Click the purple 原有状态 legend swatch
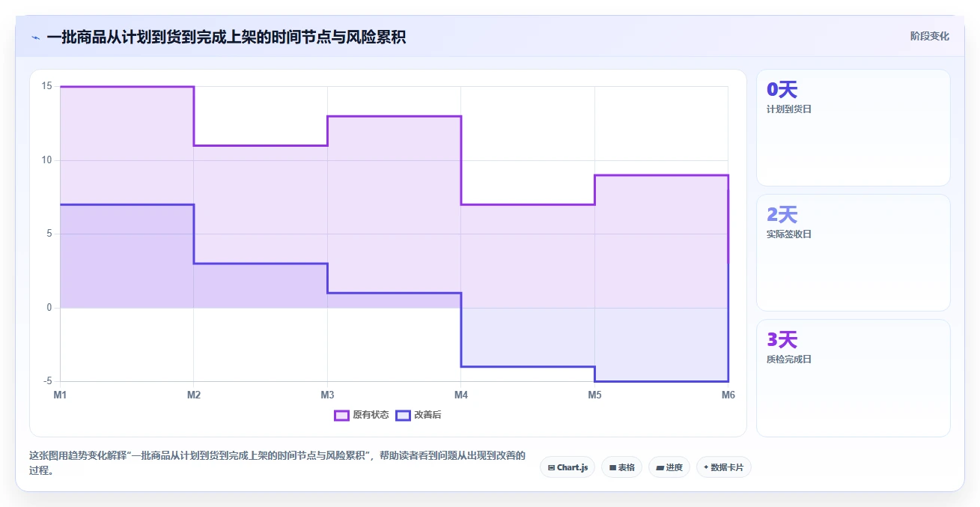This screenshot has width=980, height=507. pos(341,415)
